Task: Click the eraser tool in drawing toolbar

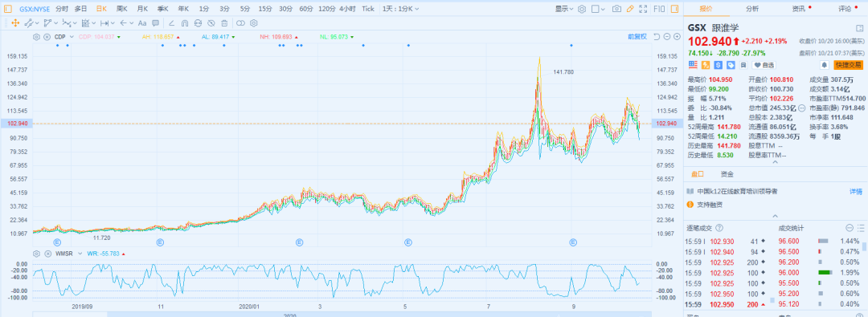Action: [172, 23]
